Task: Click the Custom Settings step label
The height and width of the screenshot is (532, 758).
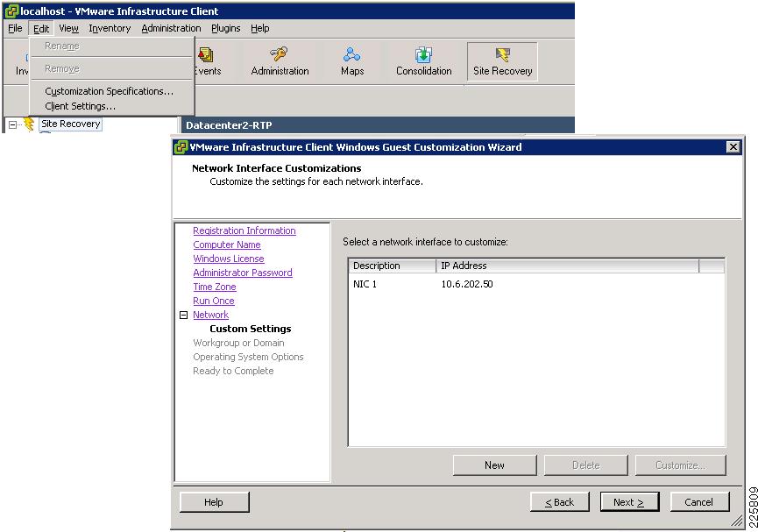Action: (251, 329)
